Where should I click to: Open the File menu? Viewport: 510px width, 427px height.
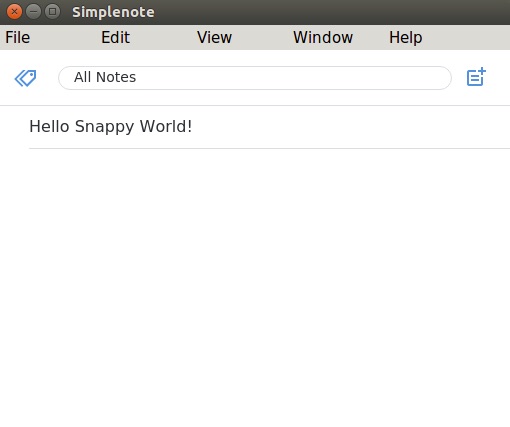click(x=18, y=37)
